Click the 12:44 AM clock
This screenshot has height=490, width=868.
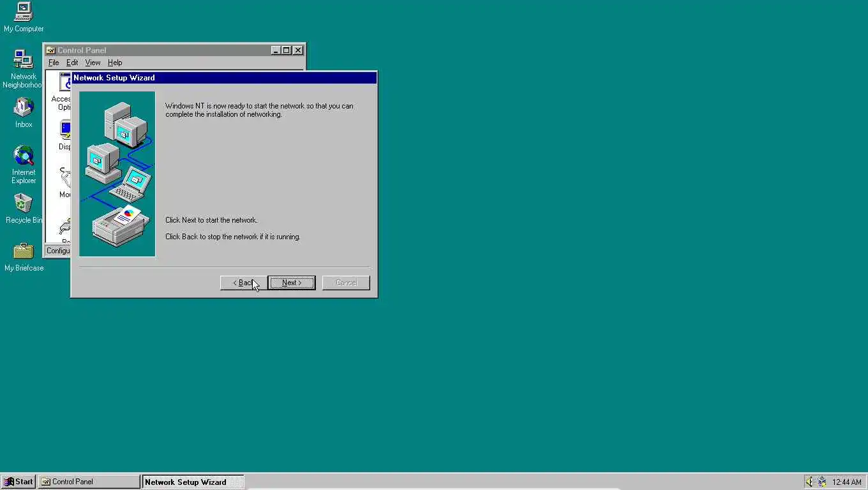coord(846,482)
